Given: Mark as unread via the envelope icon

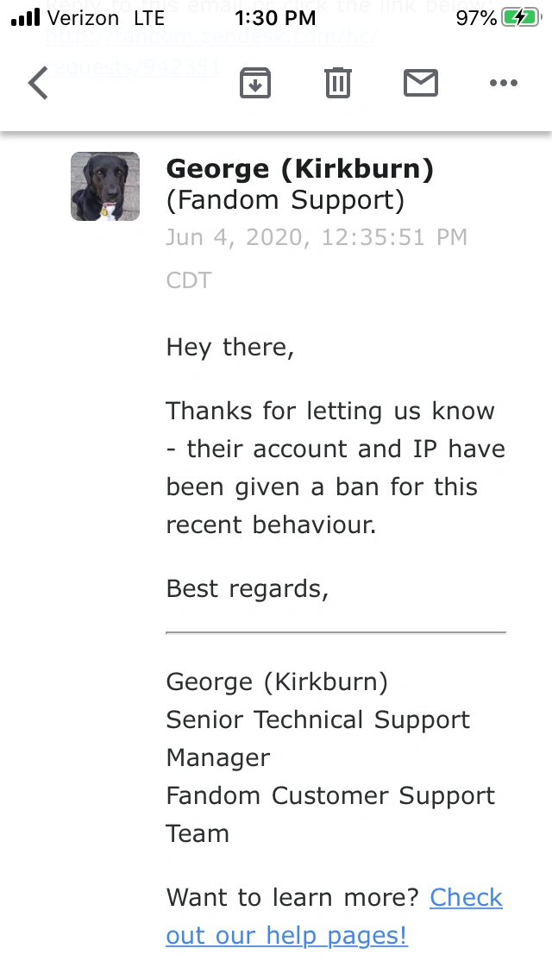Looking at the screenshot, I should (421, 83).
